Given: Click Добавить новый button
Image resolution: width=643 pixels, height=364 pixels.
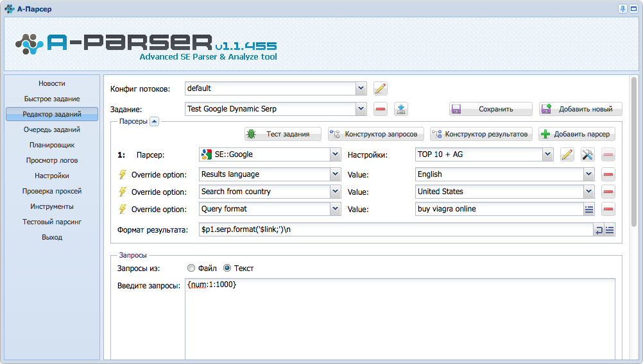Looking at the screenshot, I should point(581,109).
